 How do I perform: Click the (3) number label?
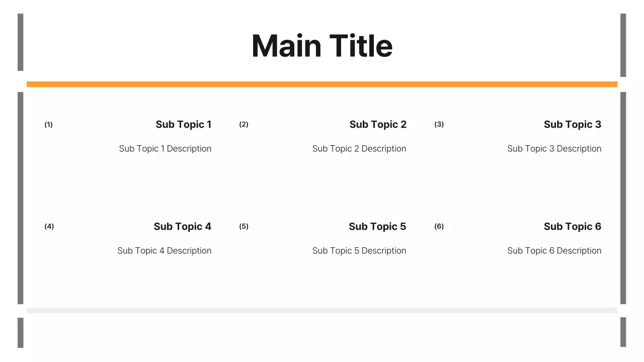(x=439, y=124)
